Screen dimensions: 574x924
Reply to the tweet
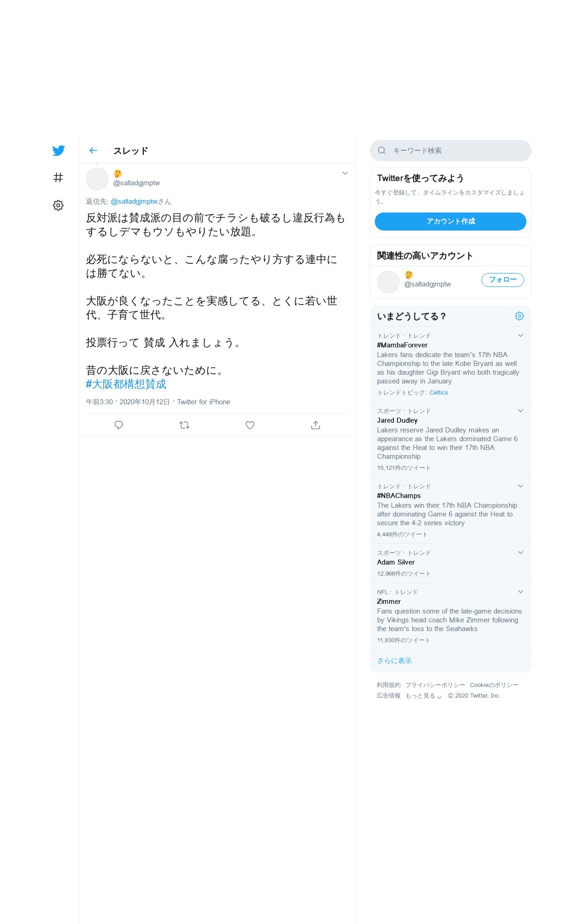(119, 425)
